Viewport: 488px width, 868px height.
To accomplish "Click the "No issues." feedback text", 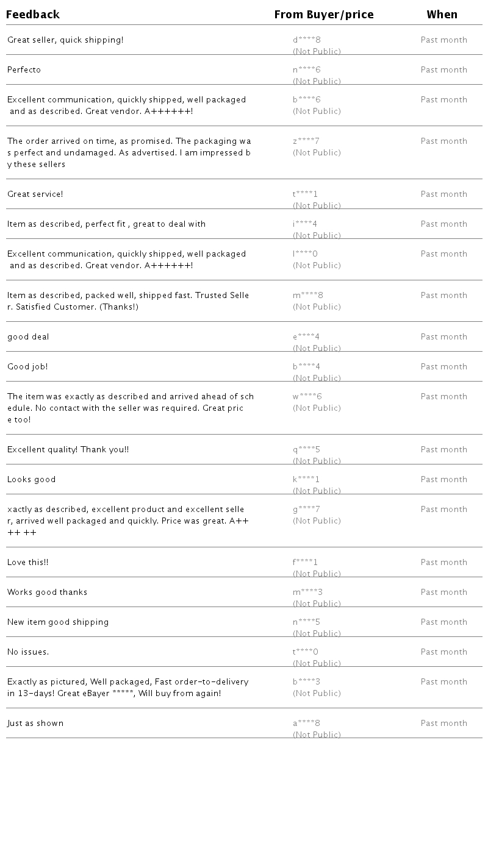I will click(28, 652).
